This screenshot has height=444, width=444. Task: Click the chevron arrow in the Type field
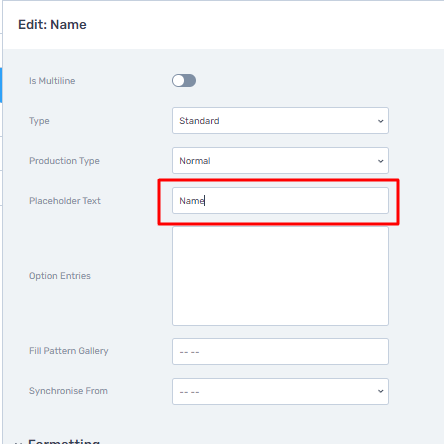380,121
